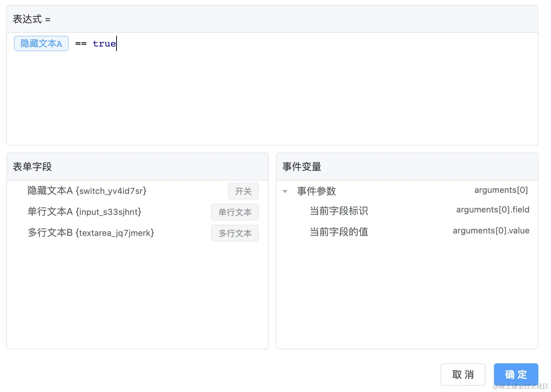Click the 开关 type tag
The image size is (551, 392).
[x=243, y=191]
